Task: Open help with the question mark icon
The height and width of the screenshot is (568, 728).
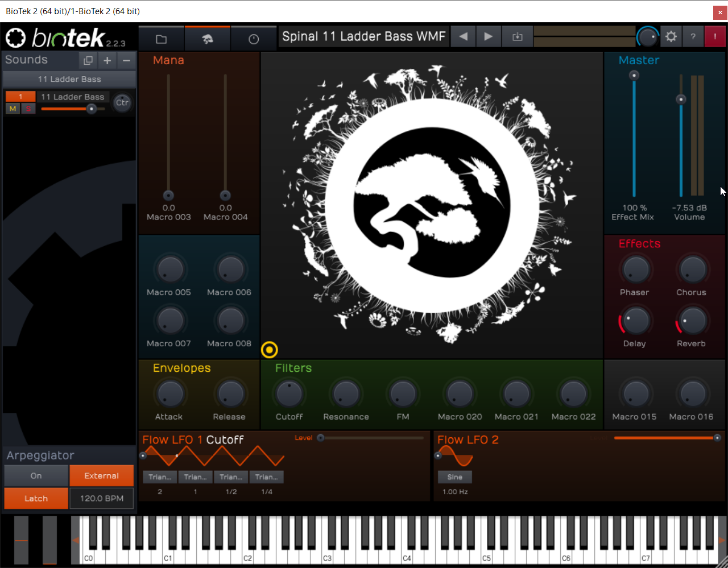Action: point(693,36)
